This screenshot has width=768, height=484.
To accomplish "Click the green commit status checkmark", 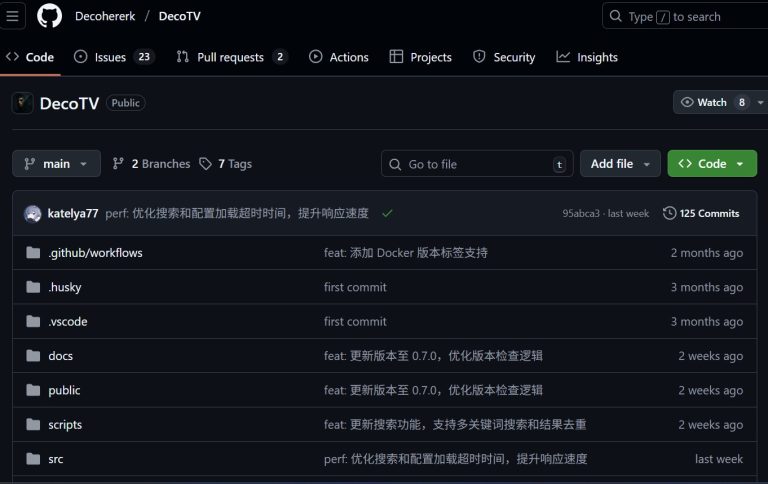I will 387,213.
